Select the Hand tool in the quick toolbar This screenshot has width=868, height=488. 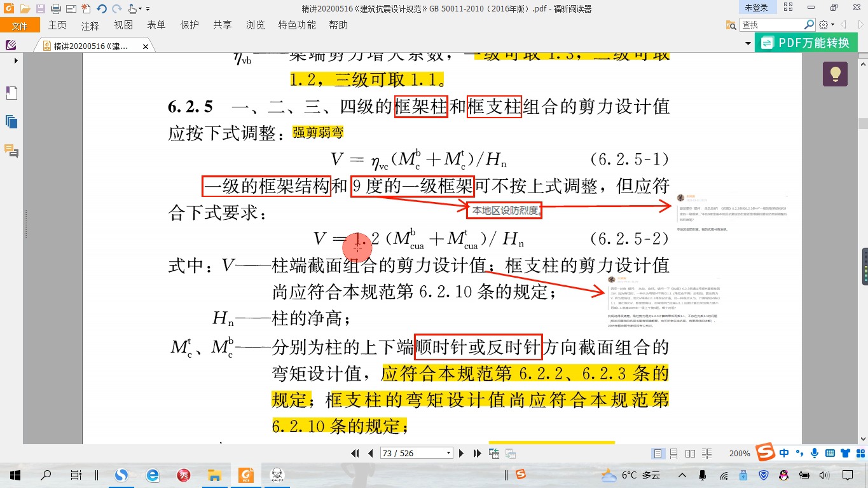coord(132,8)
